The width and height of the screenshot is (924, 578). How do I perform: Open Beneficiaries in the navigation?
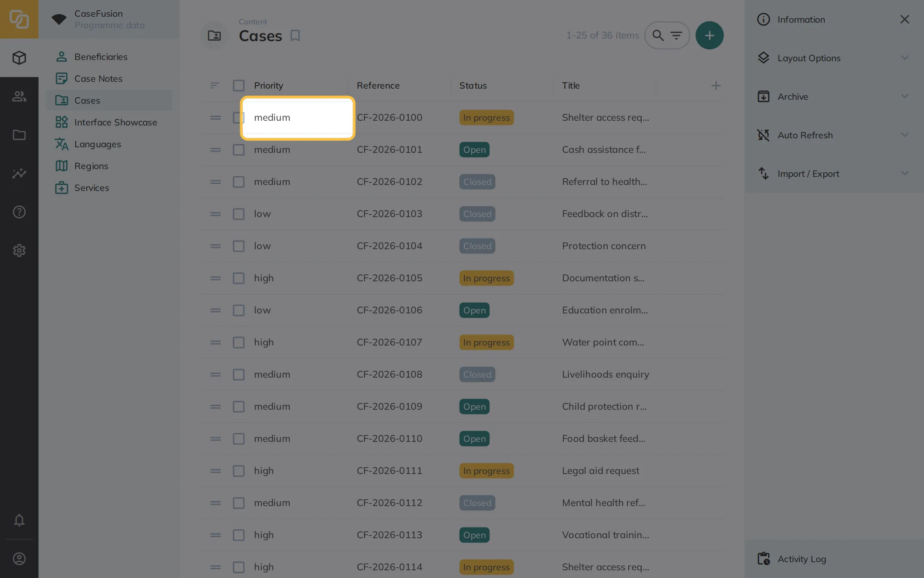point(109,57)
